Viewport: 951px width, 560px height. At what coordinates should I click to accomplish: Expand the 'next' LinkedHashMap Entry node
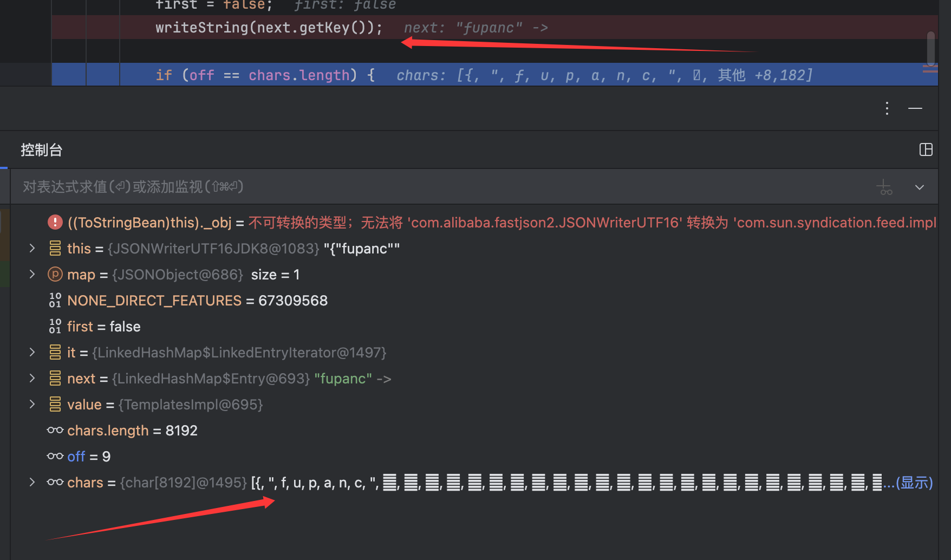tap(32, 379)
